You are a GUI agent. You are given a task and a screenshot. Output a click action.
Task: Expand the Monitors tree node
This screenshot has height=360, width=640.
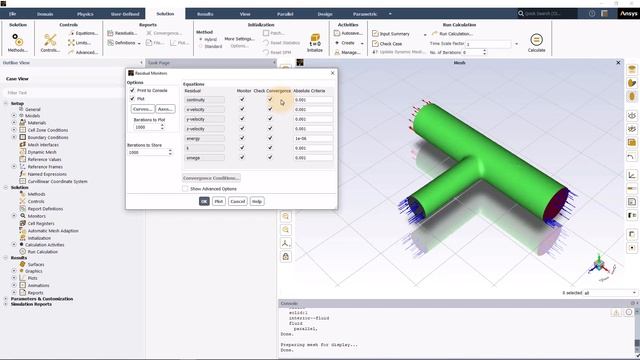pos(14,216)
